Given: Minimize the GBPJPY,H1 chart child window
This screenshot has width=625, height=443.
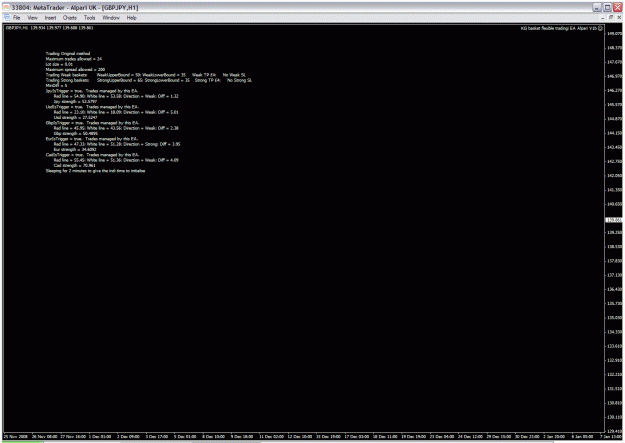Looking at the screenshot, I should (x=603, y=18).
